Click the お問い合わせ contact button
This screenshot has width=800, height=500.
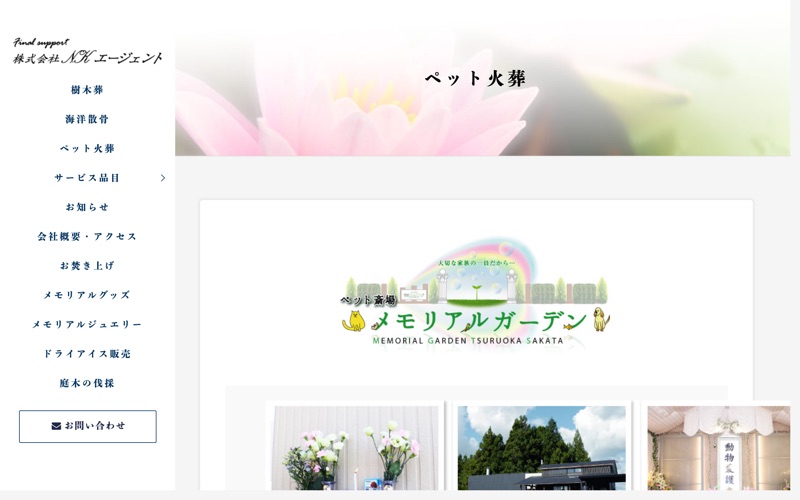point(88,426)
